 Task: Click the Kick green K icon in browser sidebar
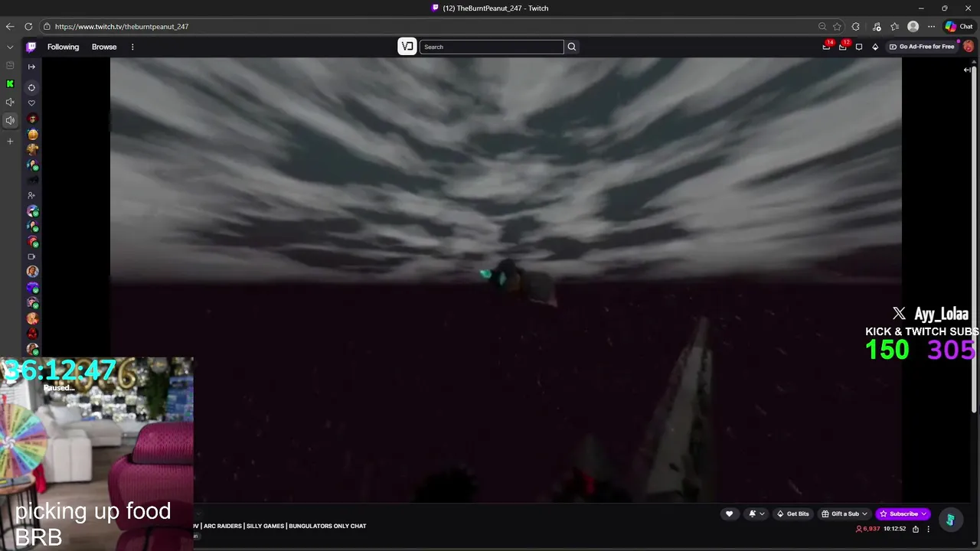[10, 83]
